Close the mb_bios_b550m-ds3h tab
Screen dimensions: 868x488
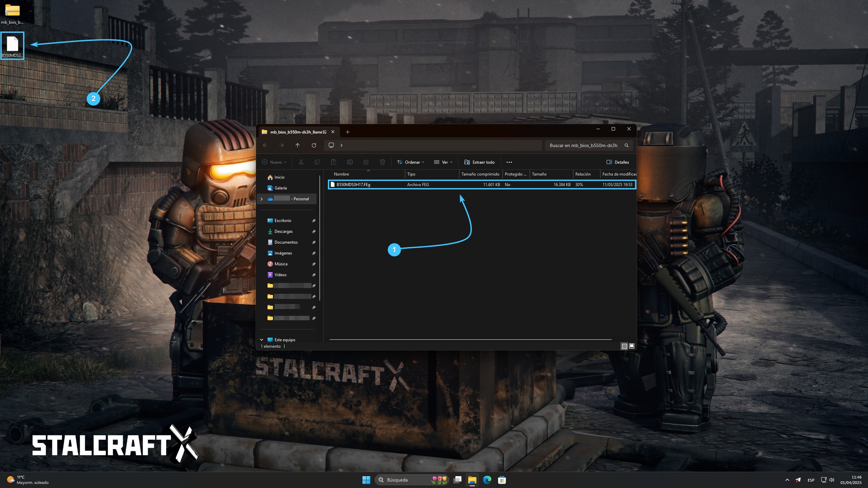333,132
